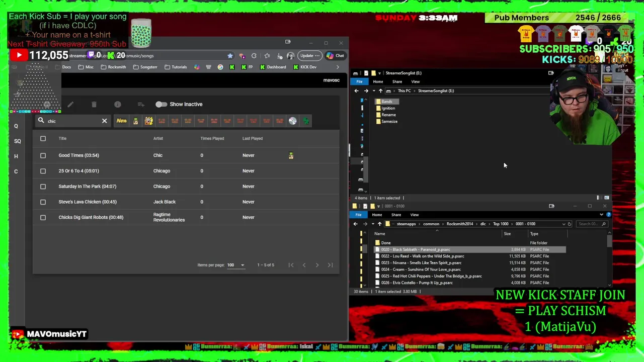Click the search magnifier icon in song filter
Screen dimensions: 644x362
click(41, 121)
